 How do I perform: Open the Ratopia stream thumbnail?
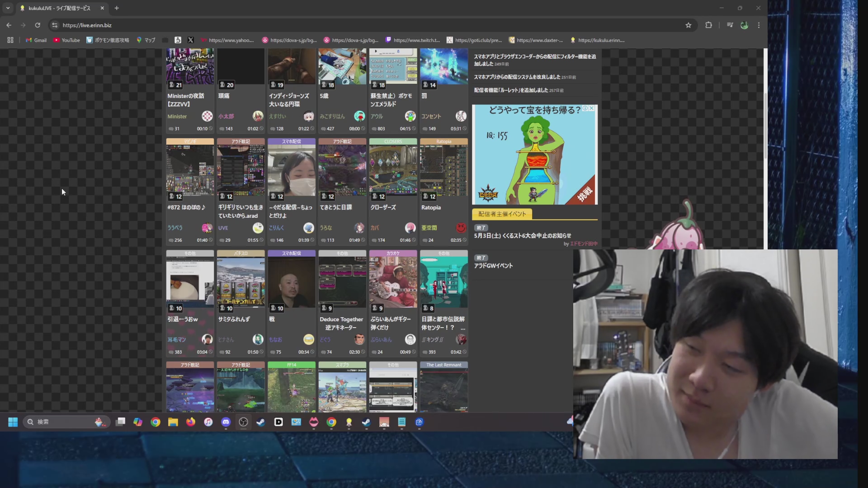(443, 170)
